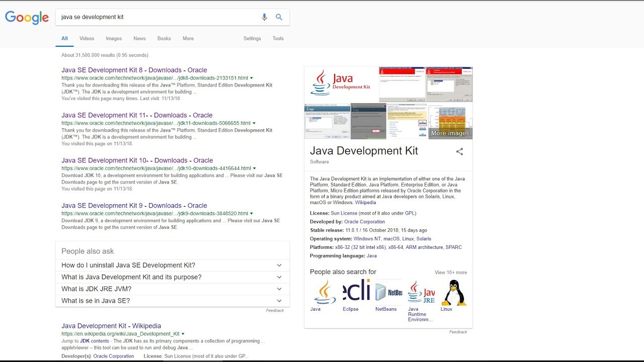Image resolution: width=644 pixels, height=362 pixels.
Task: Open the Eclipse logo thumbnail
Action: point(357,292)
